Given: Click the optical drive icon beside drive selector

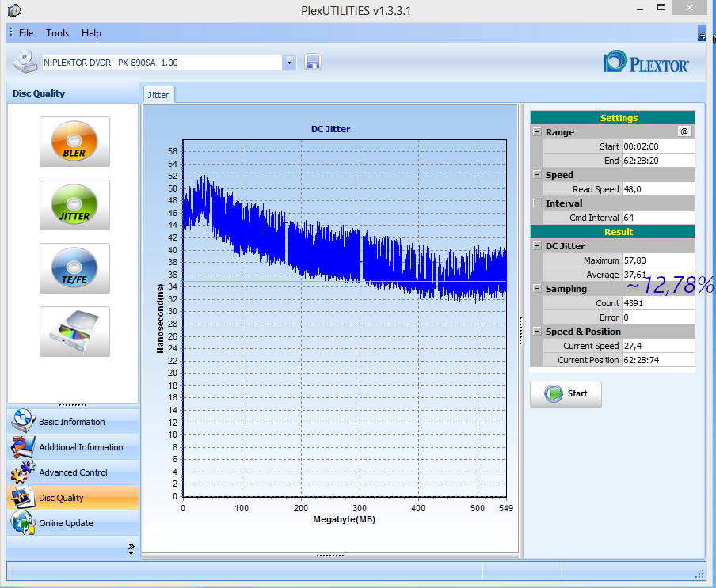Looking at the screenshot, I should (25, 62).
